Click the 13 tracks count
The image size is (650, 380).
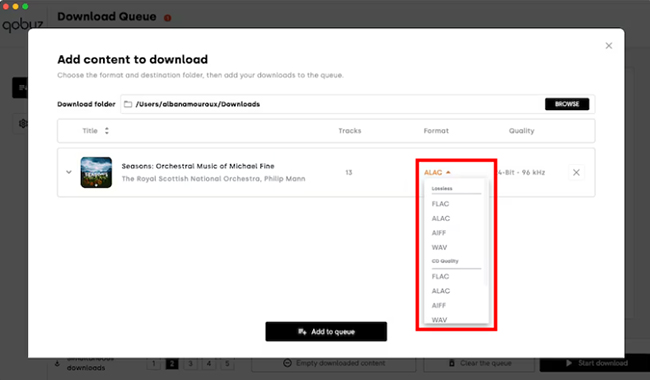click(x=349, y=172)
